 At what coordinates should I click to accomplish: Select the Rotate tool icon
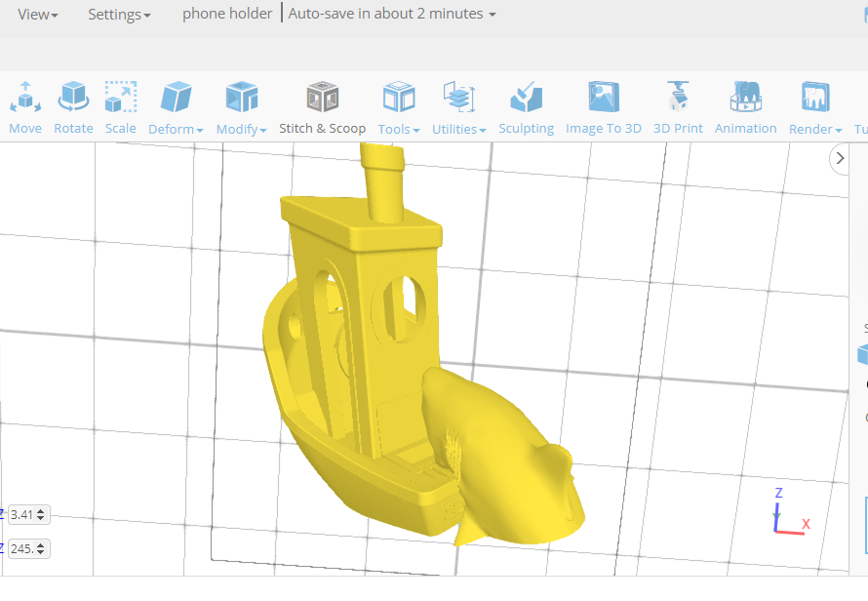click(73, 97)
